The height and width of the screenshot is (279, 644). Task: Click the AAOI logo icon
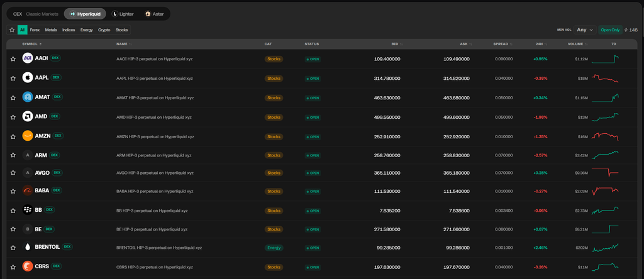point(28,58)
